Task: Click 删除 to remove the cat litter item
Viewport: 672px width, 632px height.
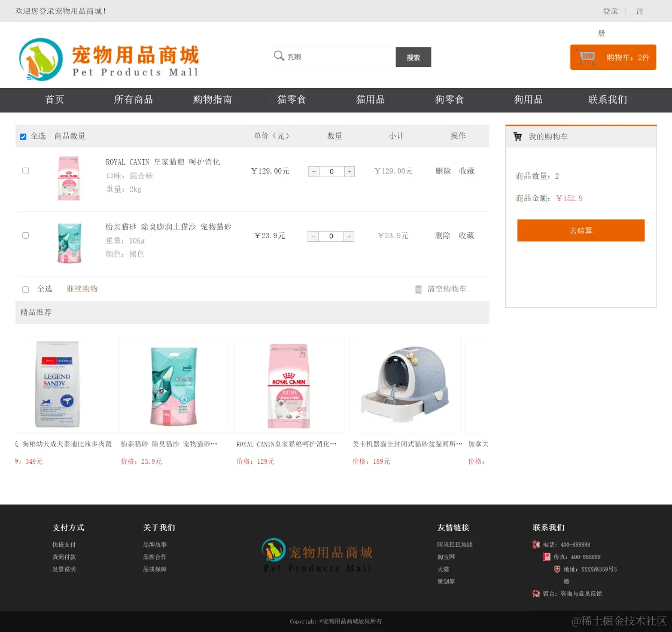Action: click(442, 235)
